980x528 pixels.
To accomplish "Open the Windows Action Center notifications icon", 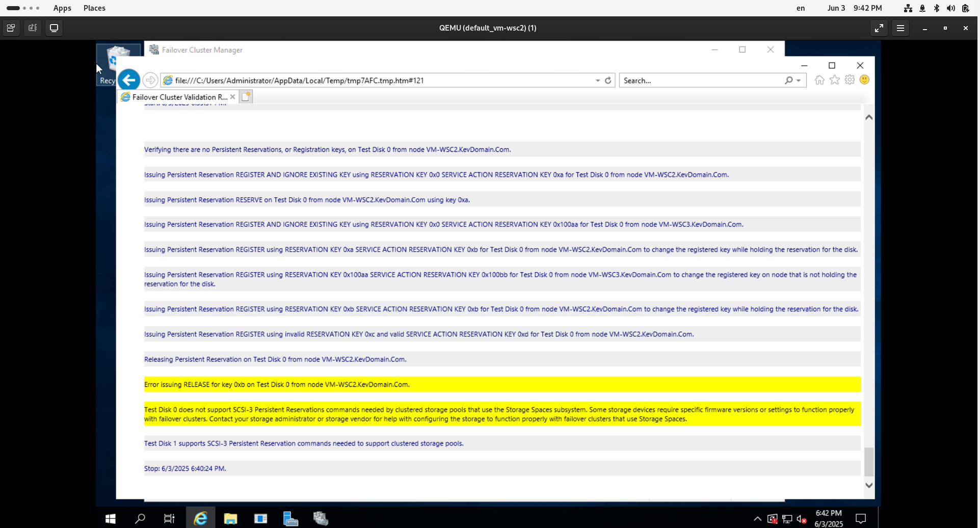I will coord(861,519).
